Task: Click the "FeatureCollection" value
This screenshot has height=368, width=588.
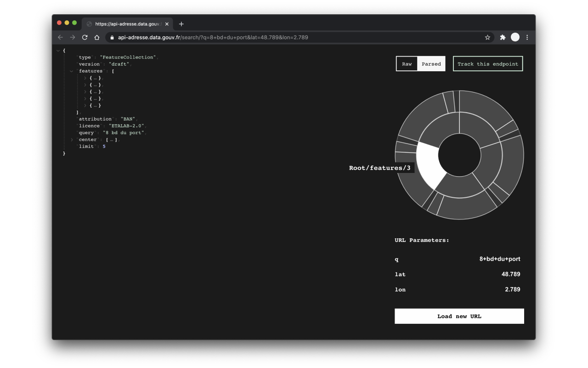Action: pyautogui.click(x=128, y=57)
